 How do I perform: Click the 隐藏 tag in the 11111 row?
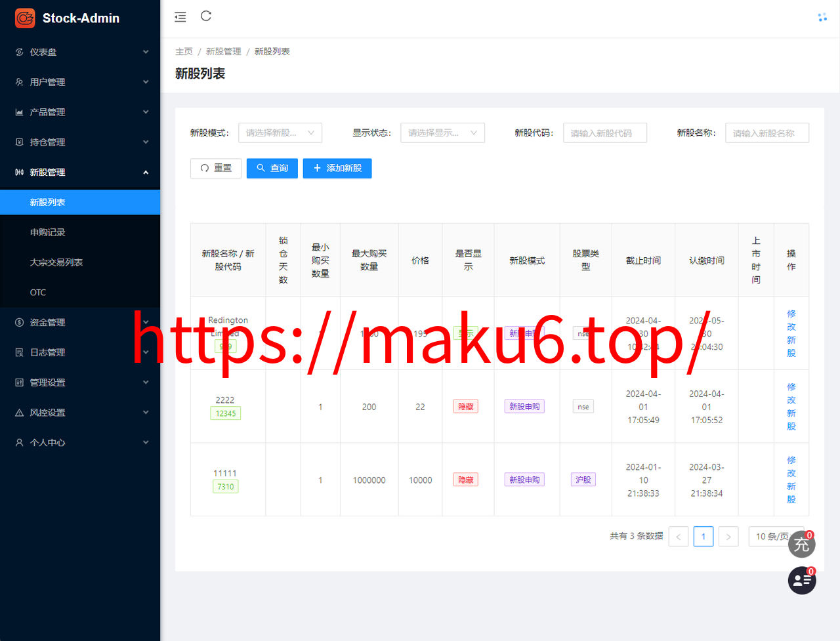click(x=466, y=480)
